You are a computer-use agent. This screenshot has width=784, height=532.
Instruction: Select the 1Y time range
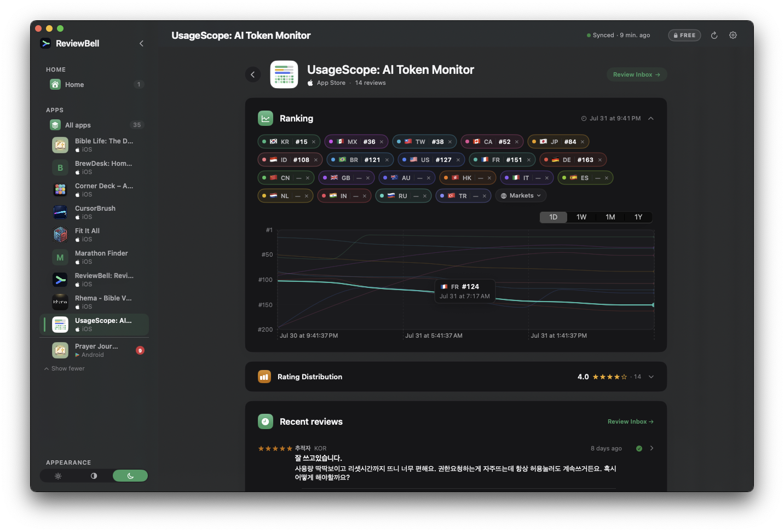click(x=638, y=217)
